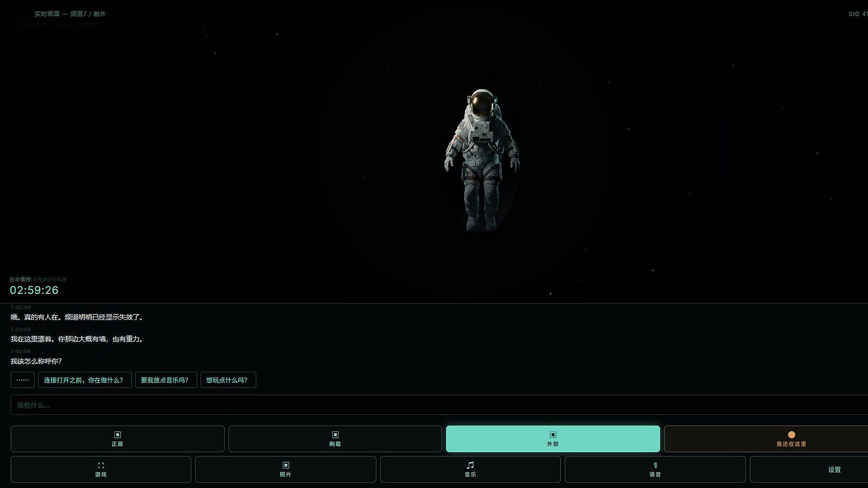Open the 游戏 panel
The width and height of the screenshot is (868, 488).
(x=101, y=469)
